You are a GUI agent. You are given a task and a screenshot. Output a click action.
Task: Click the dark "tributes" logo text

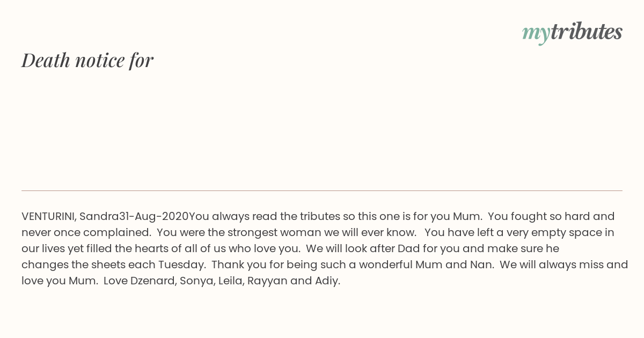click(x=587, y=32)
